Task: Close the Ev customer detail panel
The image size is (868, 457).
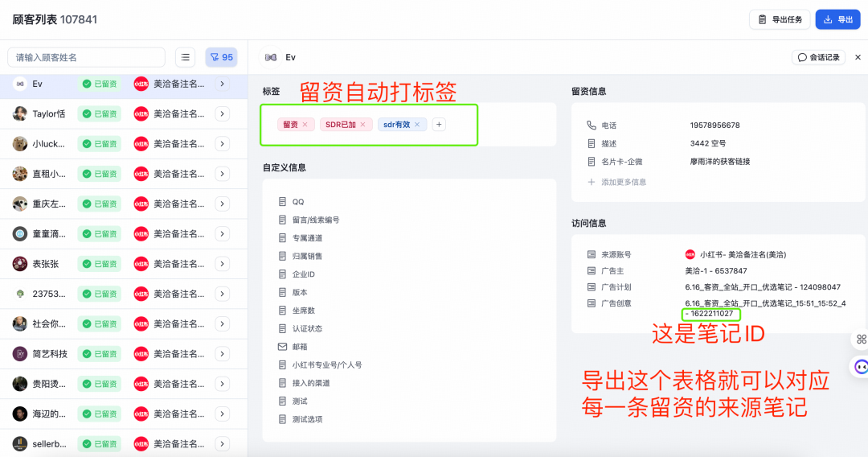Action: [858, 57]
